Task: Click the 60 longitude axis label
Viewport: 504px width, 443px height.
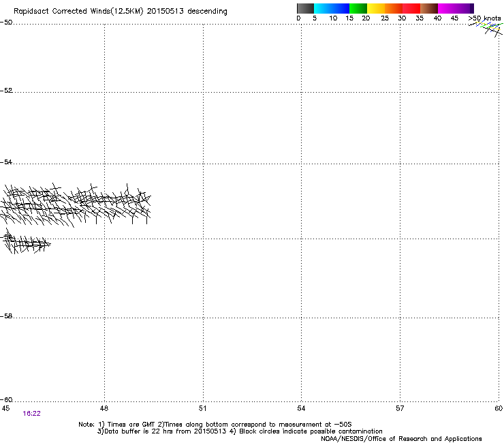Action: pos(499,408)
